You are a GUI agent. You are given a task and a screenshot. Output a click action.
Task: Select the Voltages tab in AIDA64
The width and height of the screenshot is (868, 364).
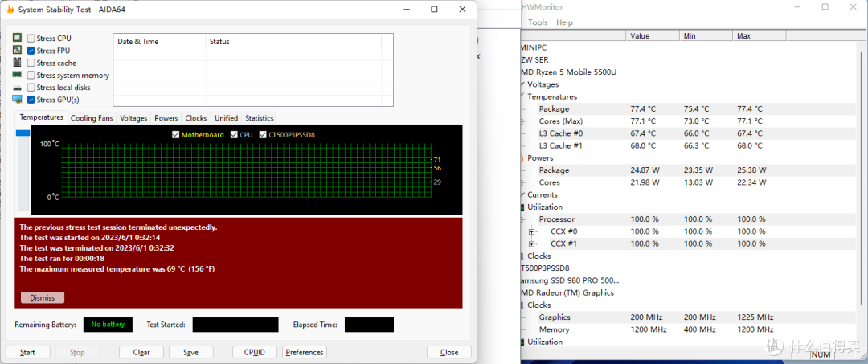tap(134, 118)
